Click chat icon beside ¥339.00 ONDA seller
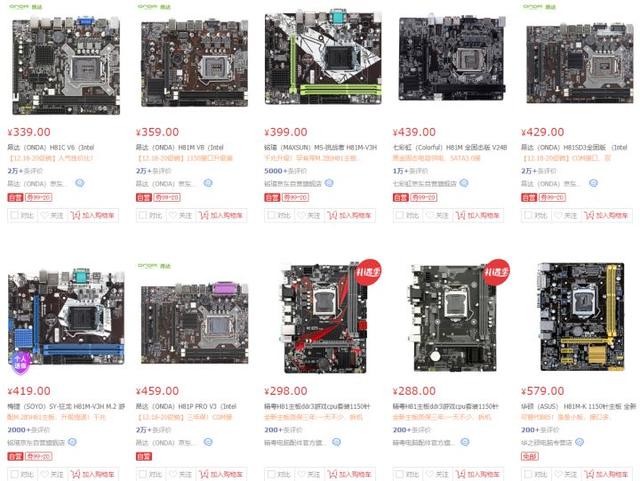 80,183
